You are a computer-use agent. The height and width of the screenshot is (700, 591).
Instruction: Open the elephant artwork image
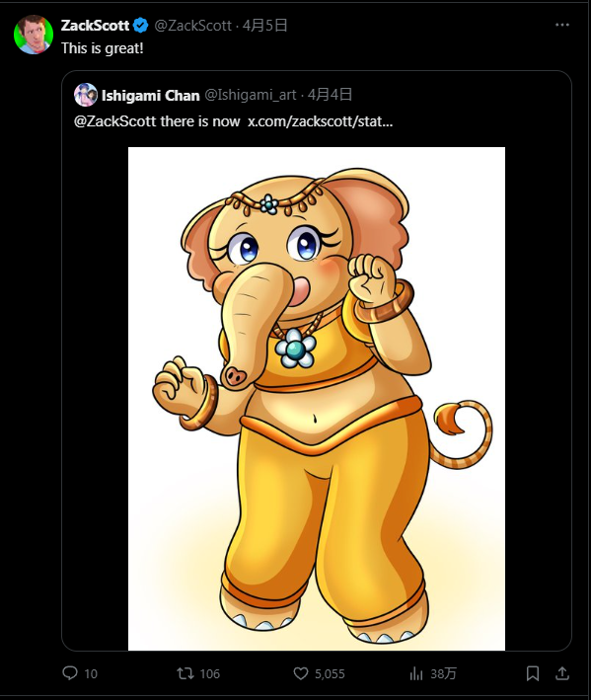click(317, 399)
